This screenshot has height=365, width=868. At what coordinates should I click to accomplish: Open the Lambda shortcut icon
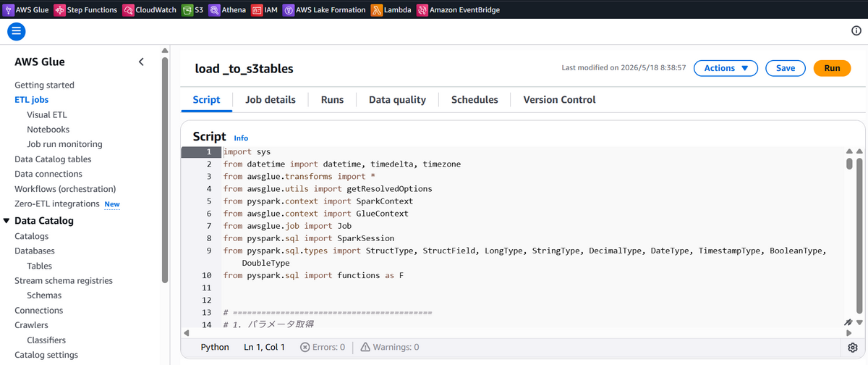[x=377, y=10]
